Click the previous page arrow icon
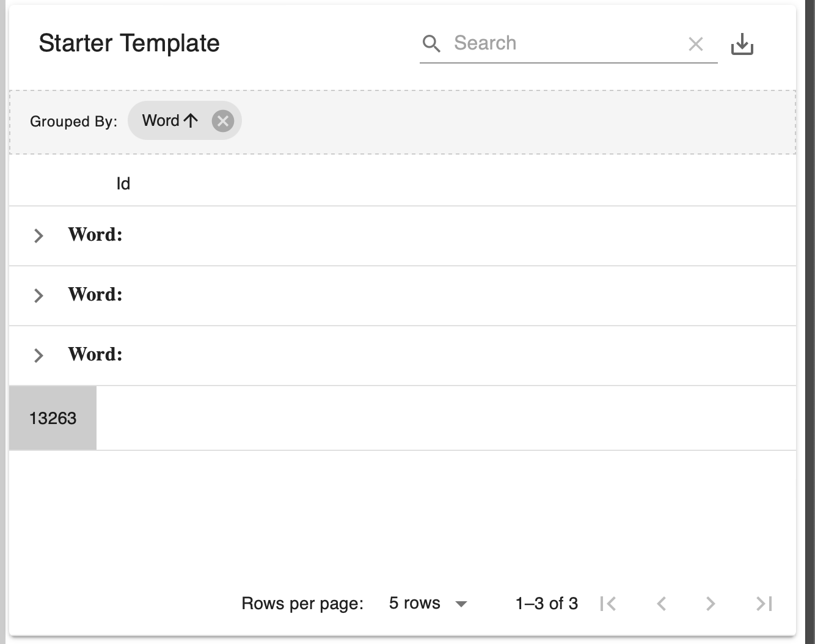Image resolution: width=815 pixels, height=644 pixels. pyautogui.click(x=661, y=604)
